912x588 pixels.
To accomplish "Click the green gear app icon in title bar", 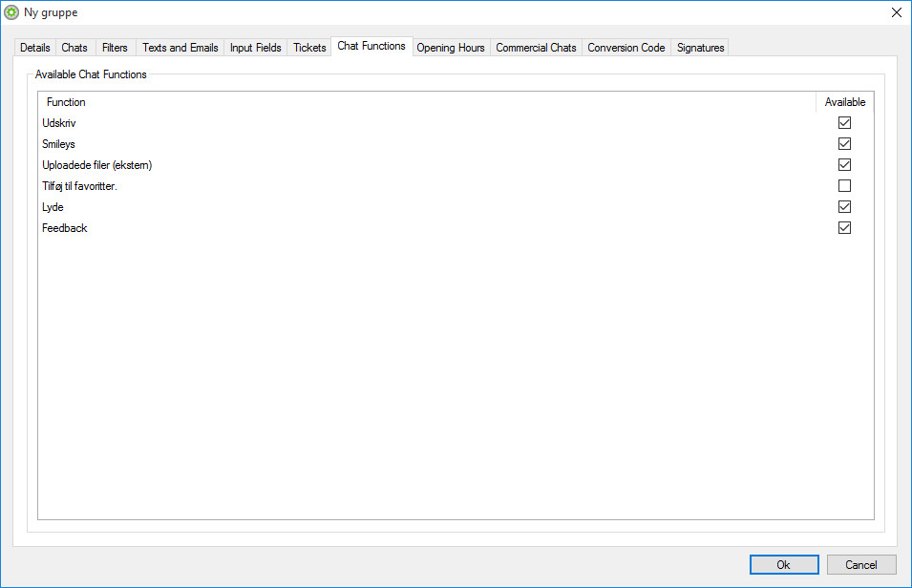I will 11,12.
